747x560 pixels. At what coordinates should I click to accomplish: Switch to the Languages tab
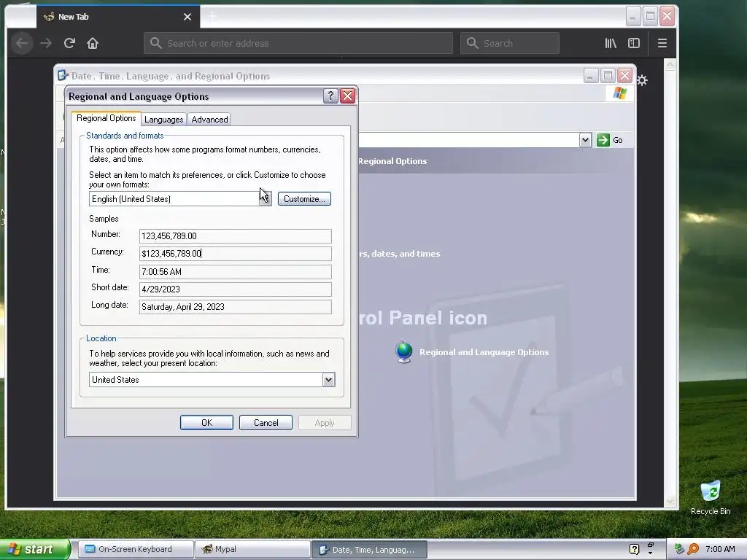pyautogui.click(x=164, y=120)
